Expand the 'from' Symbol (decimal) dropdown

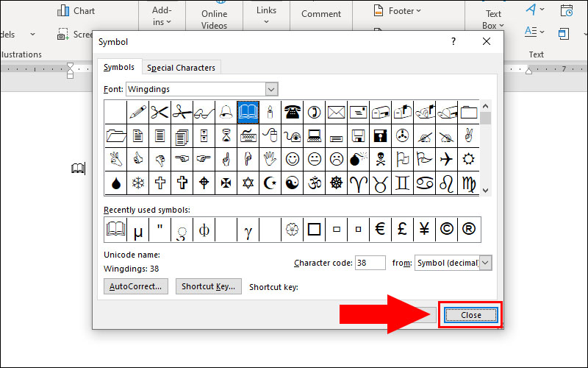tap(485, 263)
